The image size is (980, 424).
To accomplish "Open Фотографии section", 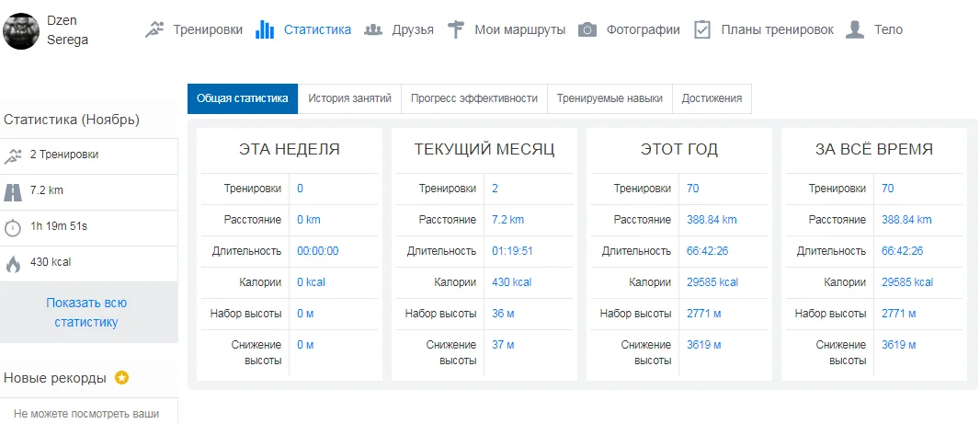I will [x=644, y=29].
